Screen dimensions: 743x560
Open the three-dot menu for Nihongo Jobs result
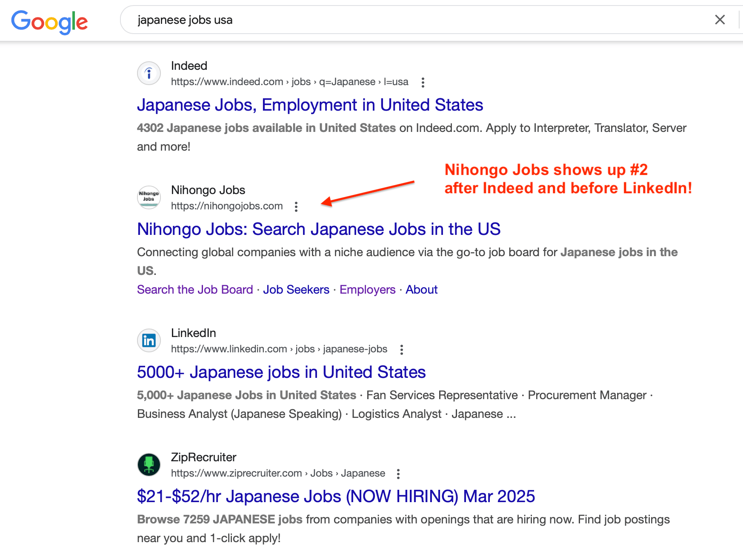pyautogui.click(x=296, y=207)
